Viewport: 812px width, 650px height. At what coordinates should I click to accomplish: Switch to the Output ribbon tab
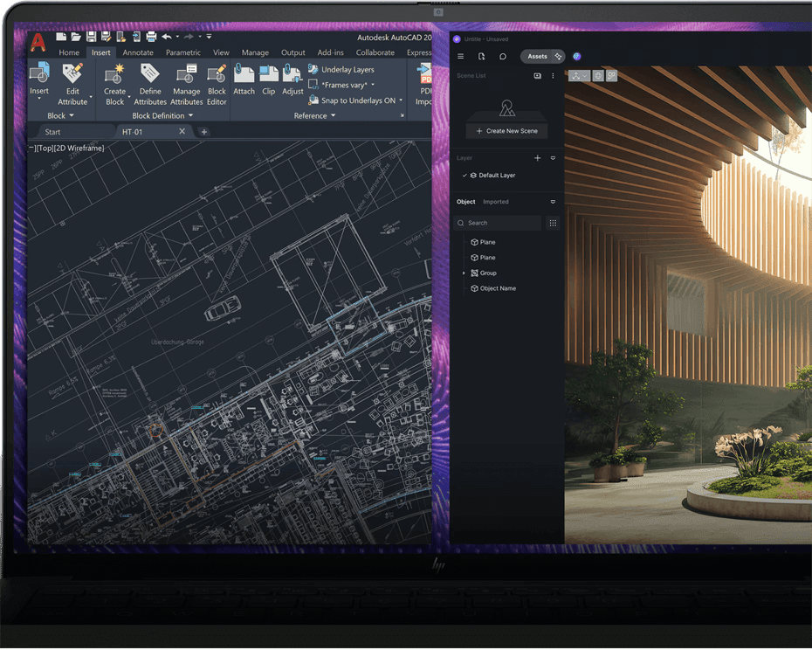tap(293, 52)
